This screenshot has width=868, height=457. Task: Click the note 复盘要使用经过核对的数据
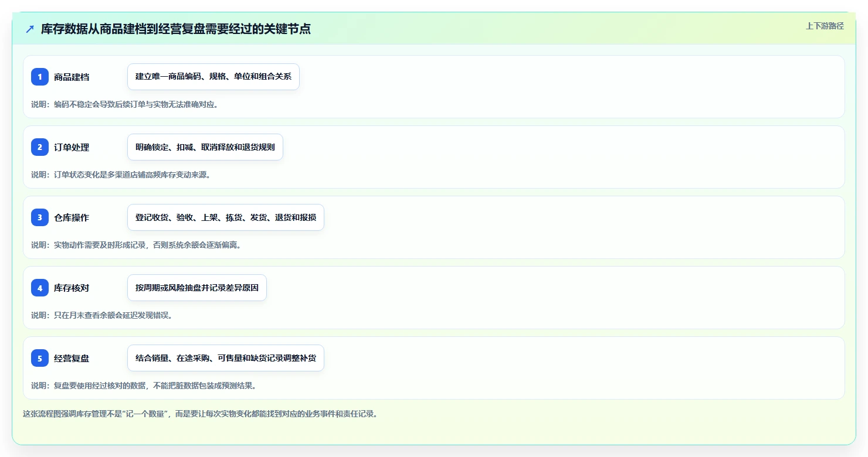tap(144, 386)
